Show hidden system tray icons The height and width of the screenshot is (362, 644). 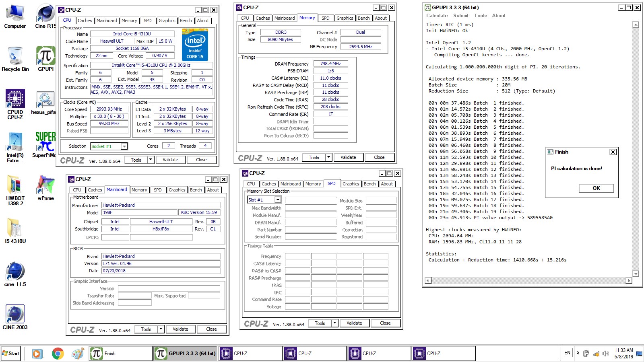(x=578, y=354)
